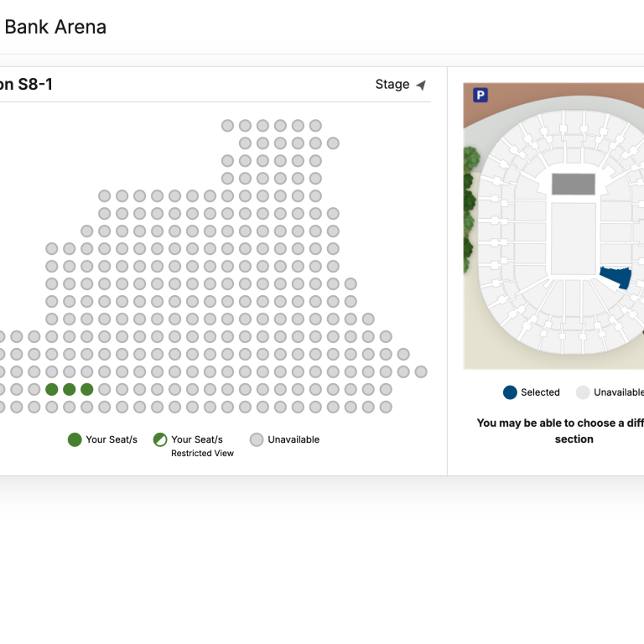This screenshot has width=644, height=644.
Task: Click the 'Selected' legend label text
Action: [540, 392]
